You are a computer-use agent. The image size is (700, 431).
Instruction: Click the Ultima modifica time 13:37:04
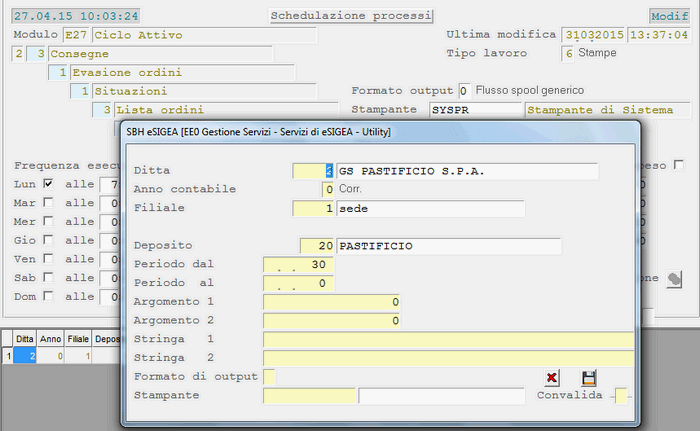pos(659,35)
